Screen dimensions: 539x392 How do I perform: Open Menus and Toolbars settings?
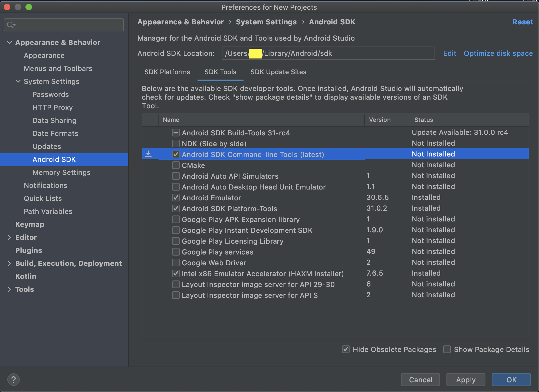[58, 68]
